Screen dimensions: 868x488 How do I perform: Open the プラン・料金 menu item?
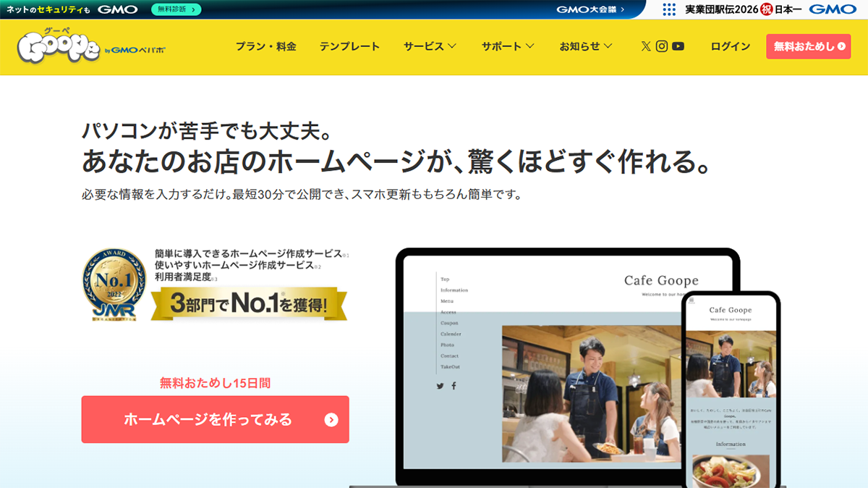[x=265, y=46]
